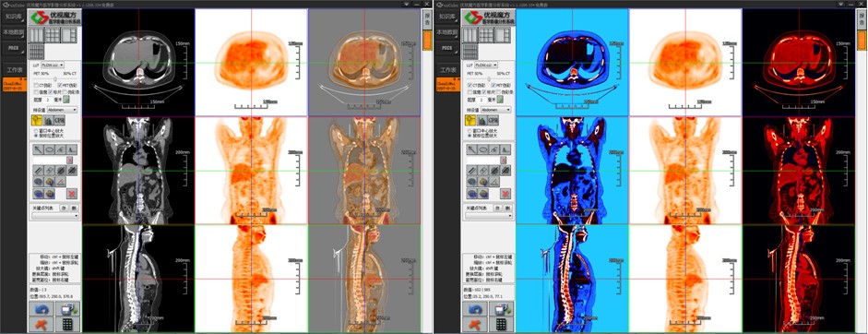Select the angle measurement triangle tool
868x334 pixels.
62,182
